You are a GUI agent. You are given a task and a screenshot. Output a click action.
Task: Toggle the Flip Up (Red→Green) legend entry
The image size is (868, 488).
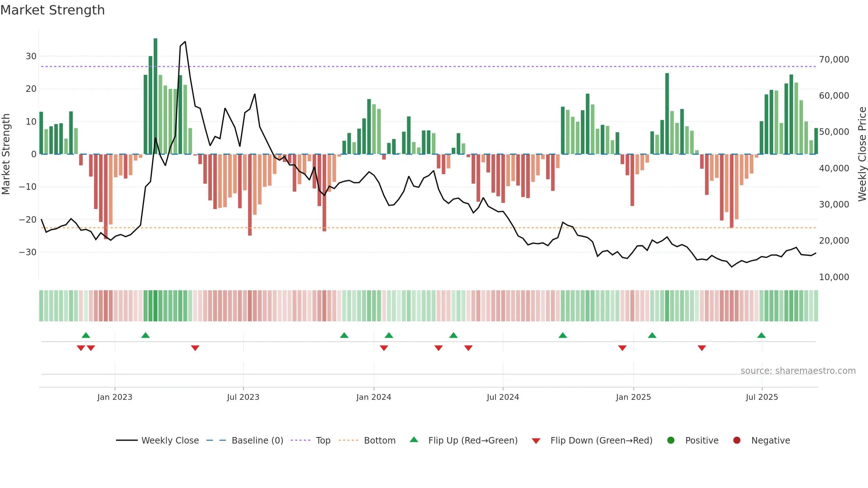click(464, 440)
